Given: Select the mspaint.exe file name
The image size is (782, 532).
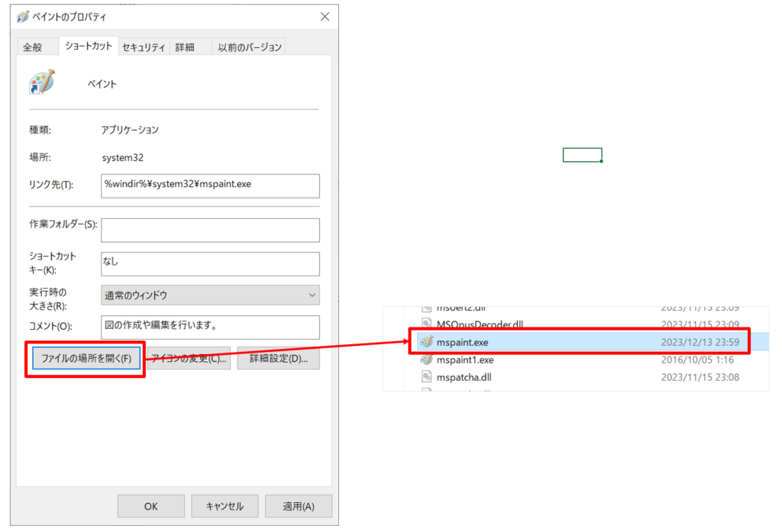Looking at the screenshot, I should tap(462, 342).
